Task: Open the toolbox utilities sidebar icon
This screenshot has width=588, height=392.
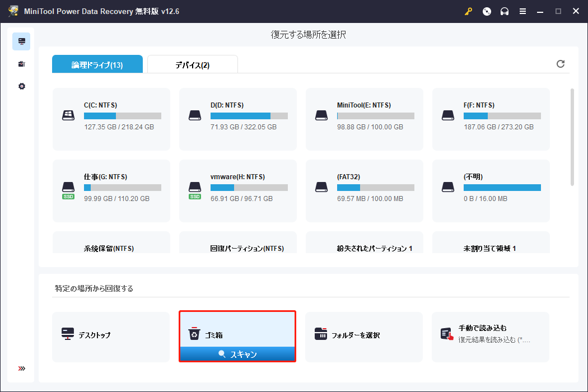Action: (21, 64)
